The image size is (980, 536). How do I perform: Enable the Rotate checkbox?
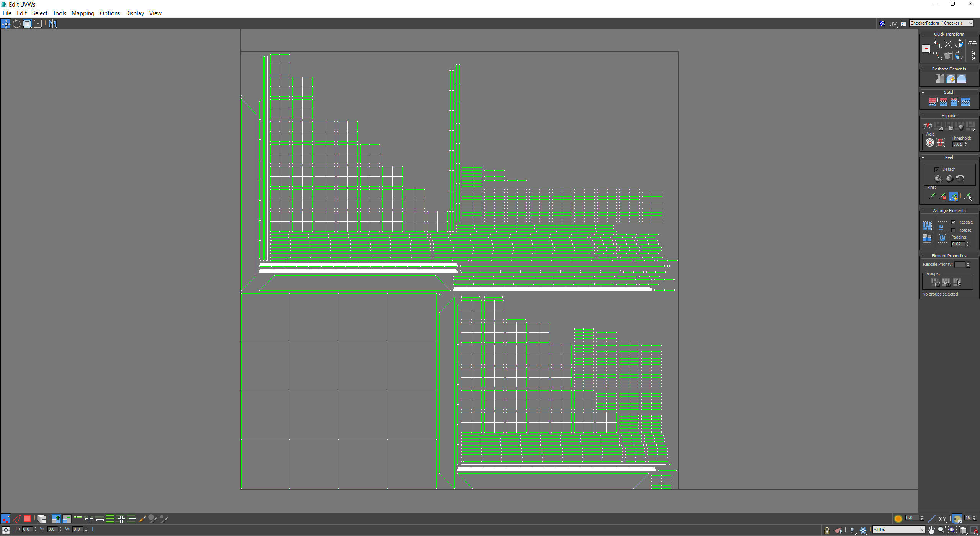tap(954, 230)
